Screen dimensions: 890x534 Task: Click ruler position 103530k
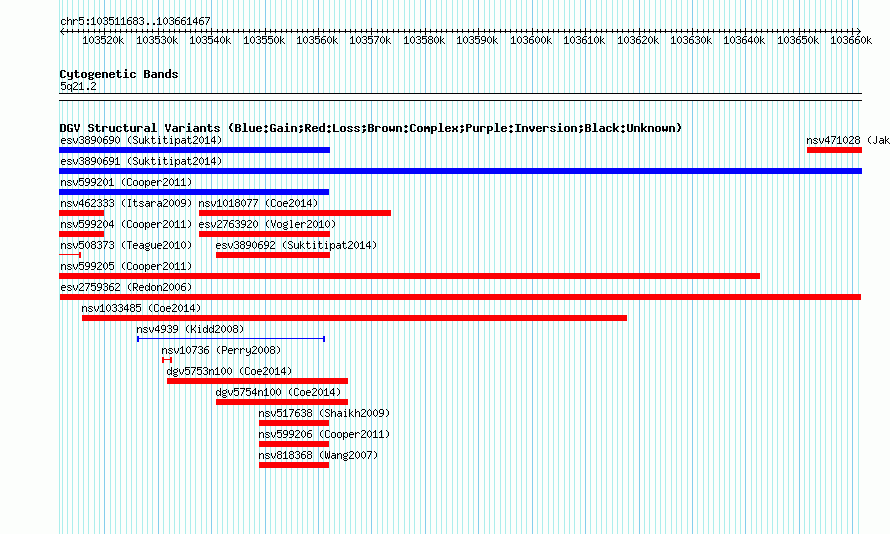point(157,40)
